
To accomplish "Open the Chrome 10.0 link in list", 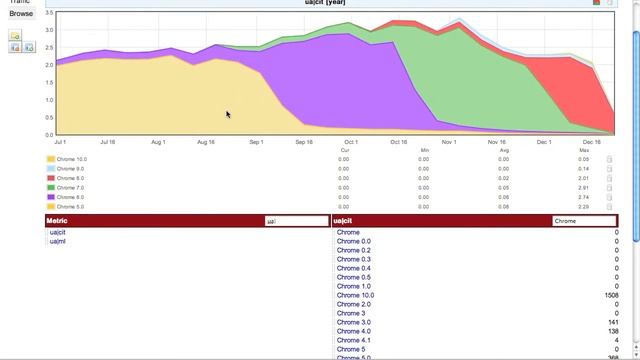I will 356,295.
